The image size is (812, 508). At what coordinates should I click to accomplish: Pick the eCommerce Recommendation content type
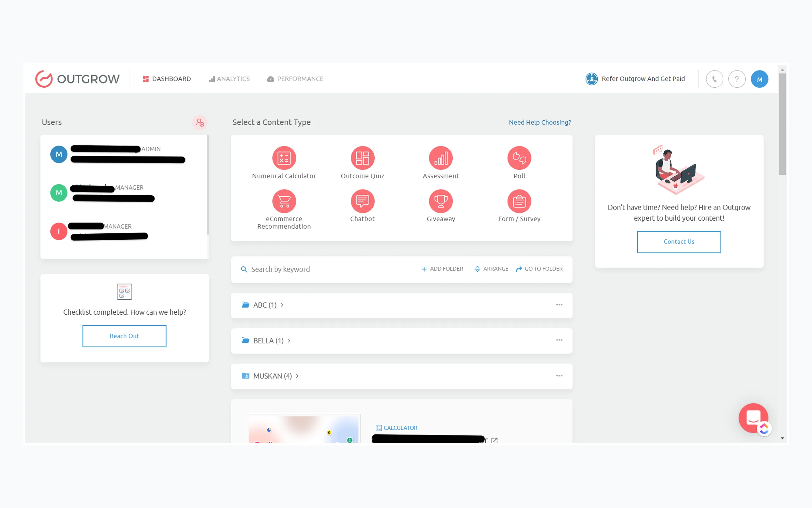click(284, 210)
